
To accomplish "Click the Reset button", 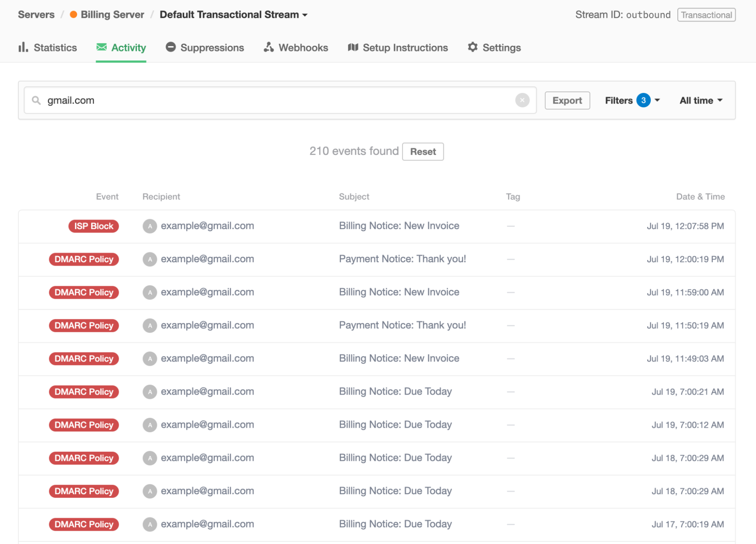I will (x=423, y=151).
